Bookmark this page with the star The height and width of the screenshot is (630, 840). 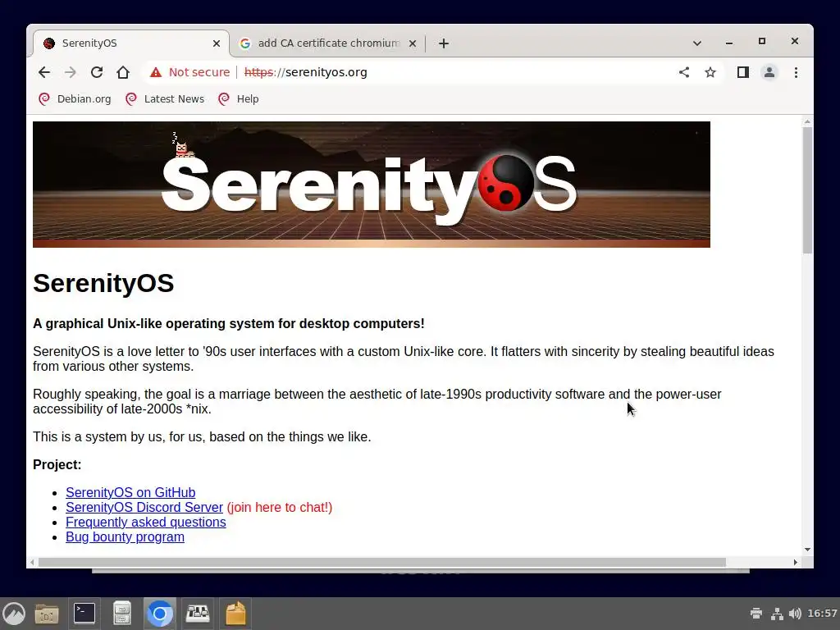(x=710, y=72)
